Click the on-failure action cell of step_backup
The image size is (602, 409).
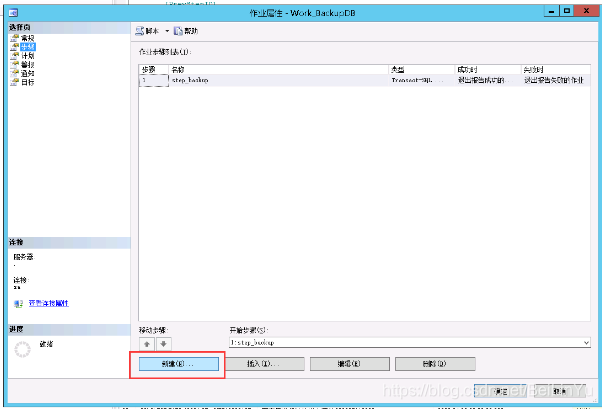[556, 80]
